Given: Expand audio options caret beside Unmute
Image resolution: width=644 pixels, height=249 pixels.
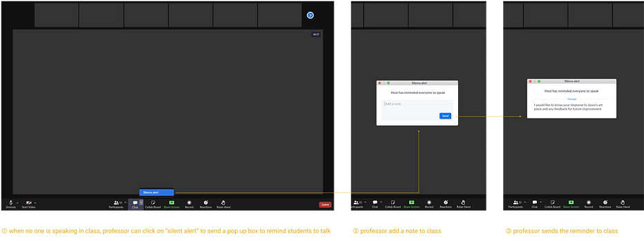Looking at the screenshot, I should (17, 203).
